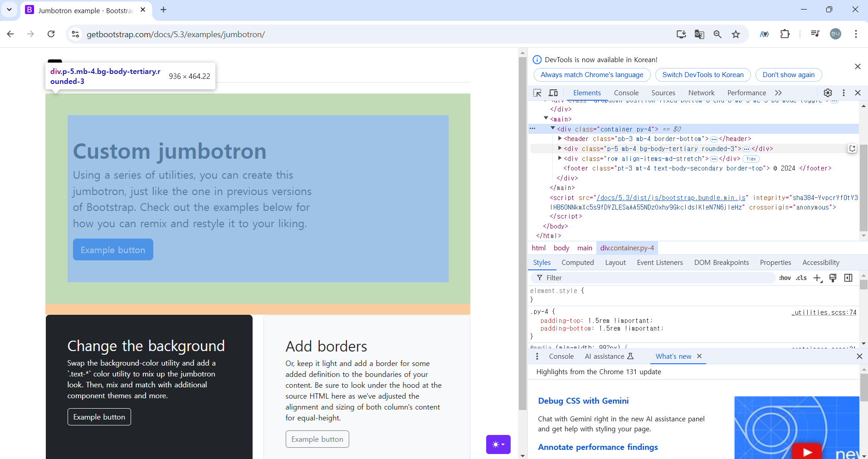Click Example button in Add borders card
The height and width of the screenshot is (459, 868).
click(317, 439)
